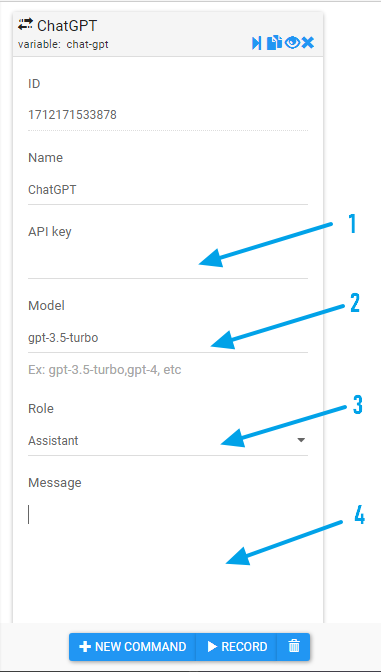Remove the ChatGPT command with X icon
This screenshot has width=381, height=672.
308,42
